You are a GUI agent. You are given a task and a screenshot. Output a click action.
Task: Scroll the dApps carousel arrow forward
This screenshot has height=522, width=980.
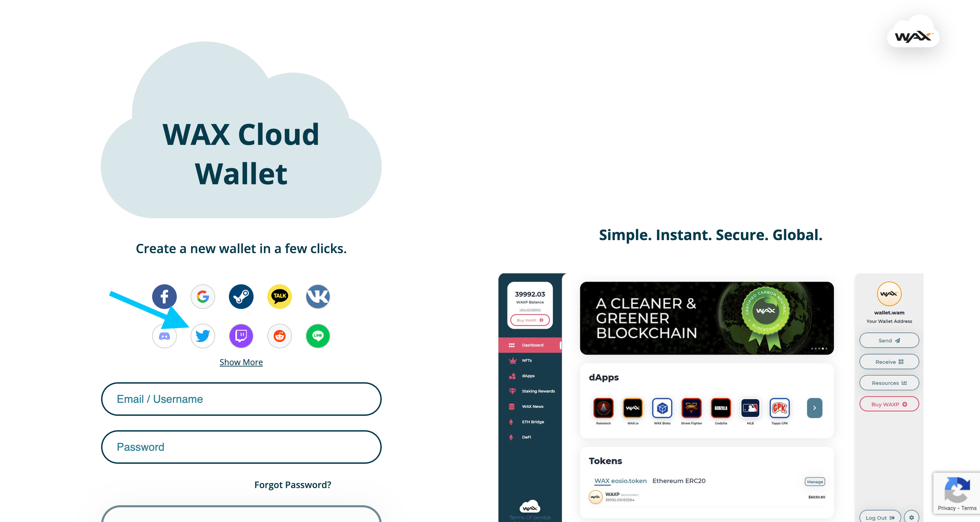point(815,407)
